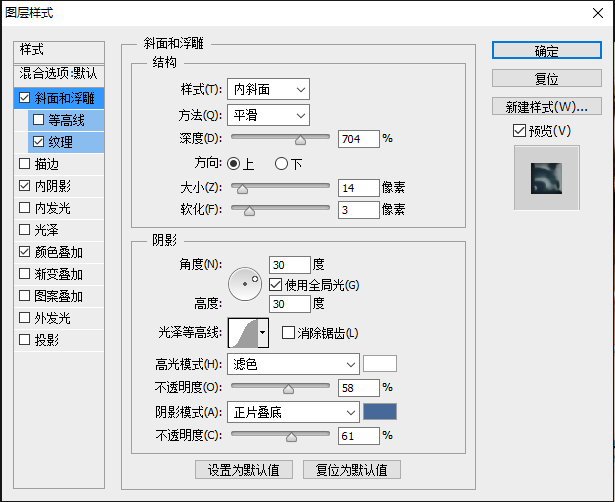
Task: Click the shadow 不透明度(C) slider handle
Action: (291, 437)
